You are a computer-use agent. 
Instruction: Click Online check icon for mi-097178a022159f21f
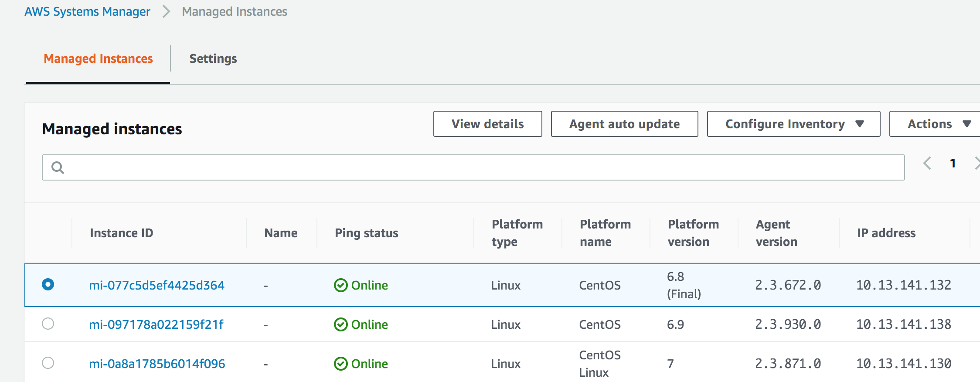(340, 324)
